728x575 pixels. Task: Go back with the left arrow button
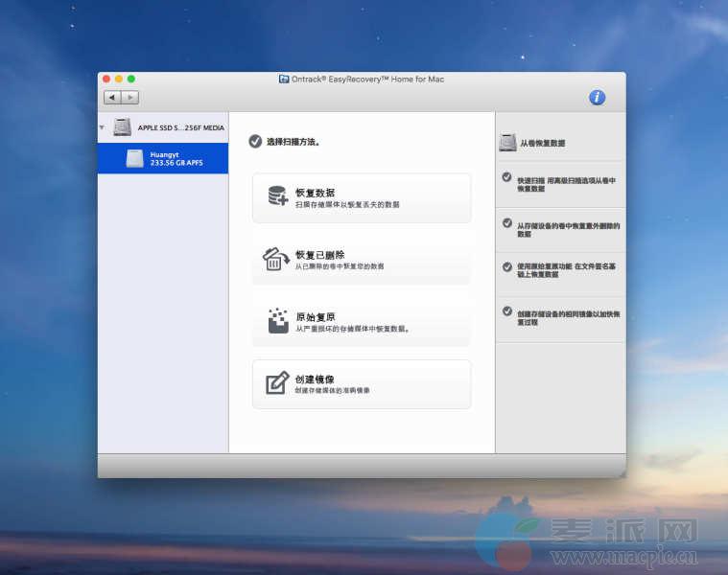coord(112,97)
